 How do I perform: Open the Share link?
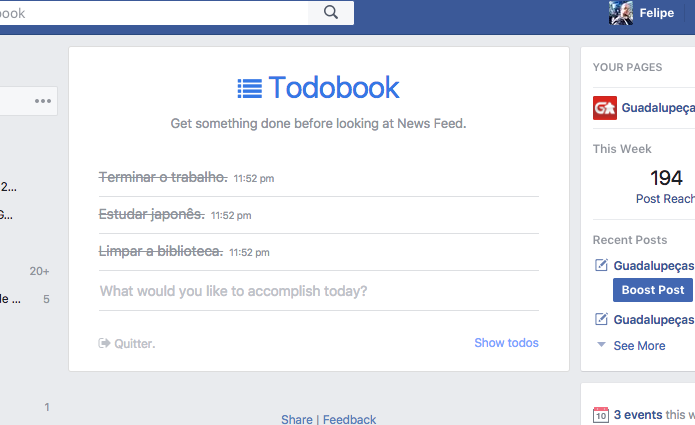tap(297, 419)
